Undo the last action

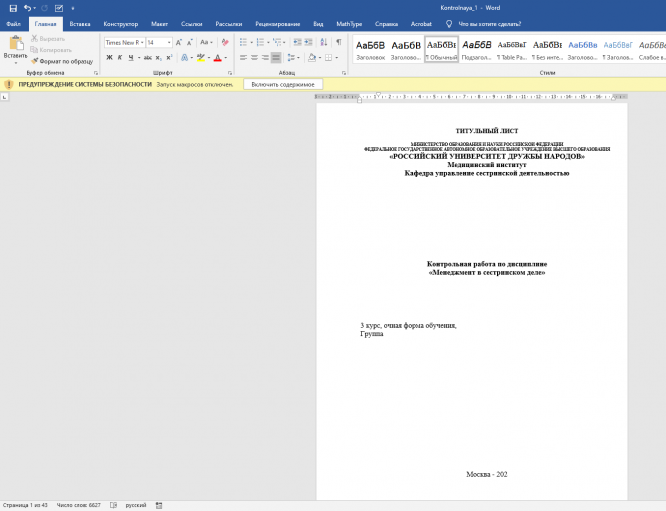click(x=27, y=7)
